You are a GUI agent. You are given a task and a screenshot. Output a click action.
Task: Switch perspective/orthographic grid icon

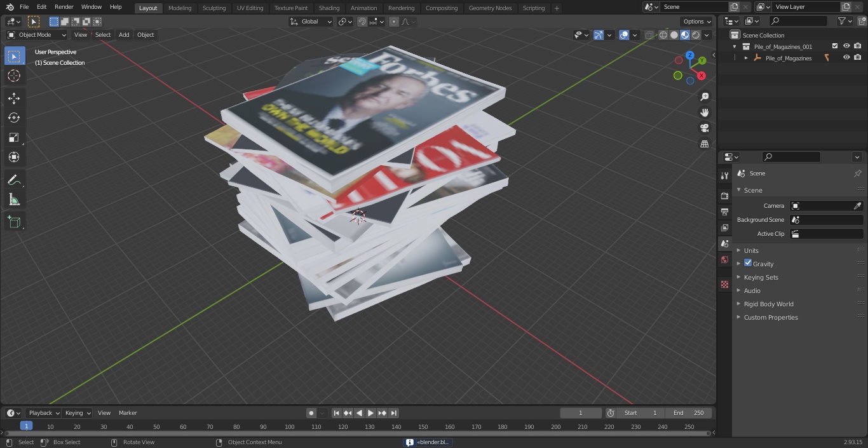coord(704,144)
